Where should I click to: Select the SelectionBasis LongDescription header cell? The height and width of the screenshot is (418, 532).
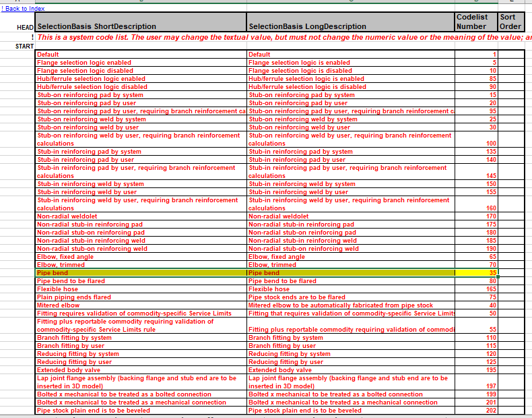(x=350, y=22)
